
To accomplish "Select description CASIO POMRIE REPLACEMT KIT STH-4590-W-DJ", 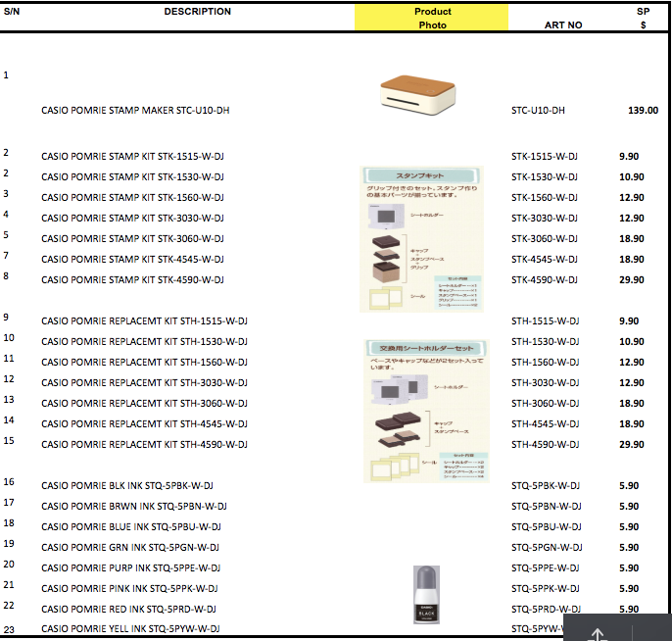I will [144, 444].
